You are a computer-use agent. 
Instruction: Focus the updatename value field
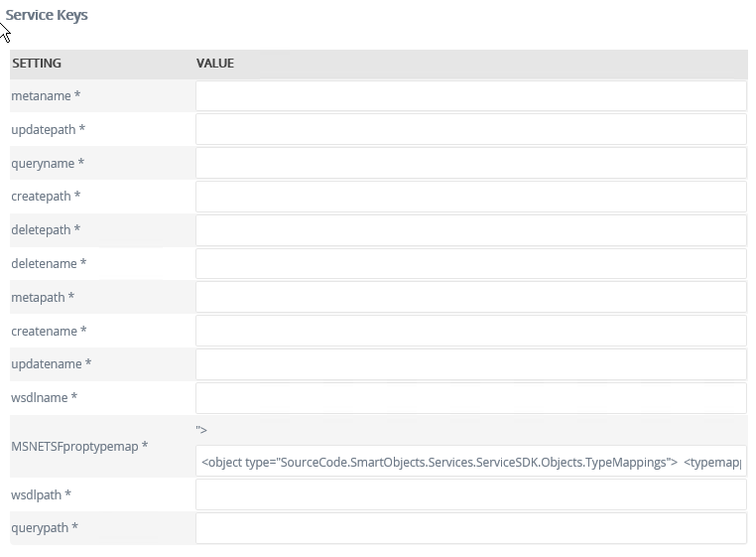(x=470, y=364)
